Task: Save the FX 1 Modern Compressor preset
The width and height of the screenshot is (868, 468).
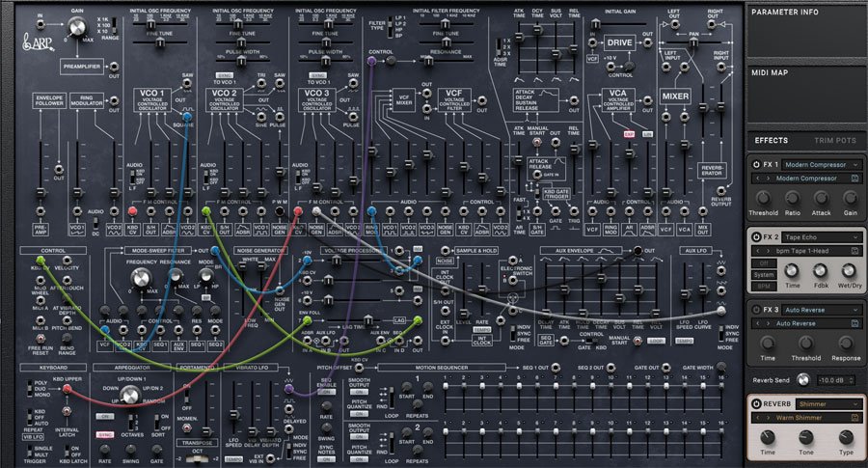Action: [854, 179]
